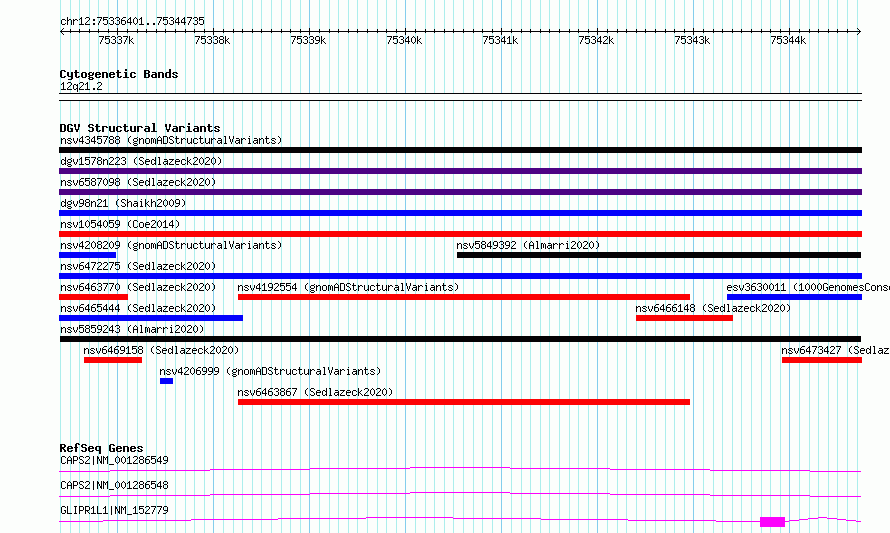Click the 75344k ruler tick label
The width and height of the screenshot is (890, 533).
coord(788,40)
